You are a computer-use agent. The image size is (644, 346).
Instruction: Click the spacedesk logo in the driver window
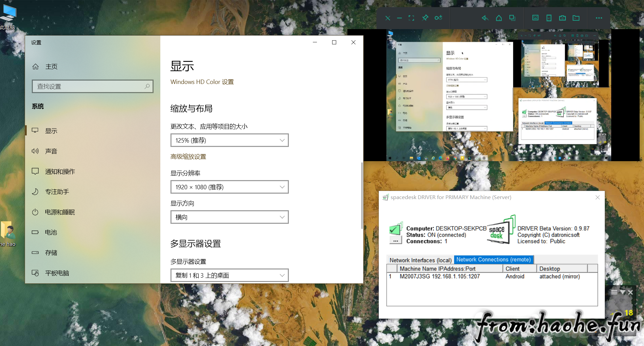tap(501, 230)
